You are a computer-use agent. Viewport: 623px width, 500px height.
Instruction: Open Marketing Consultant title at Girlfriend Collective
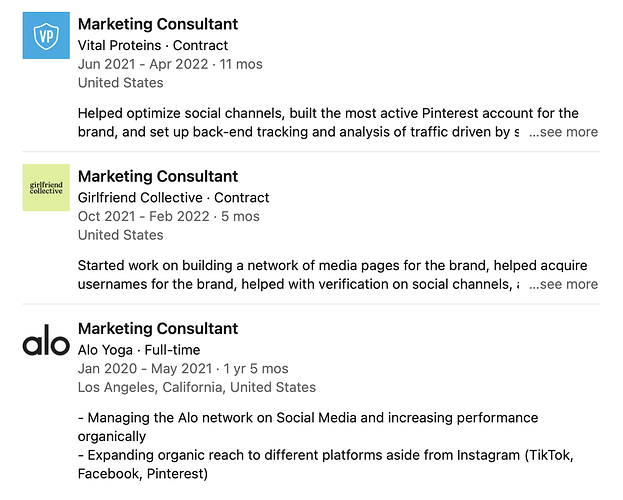point(158,176)
